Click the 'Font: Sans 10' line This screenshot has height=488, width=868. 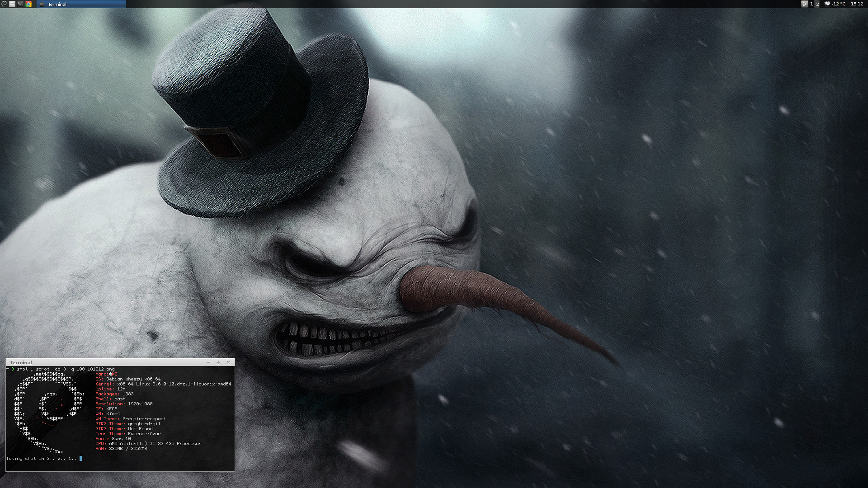click(x=113, y=439)
